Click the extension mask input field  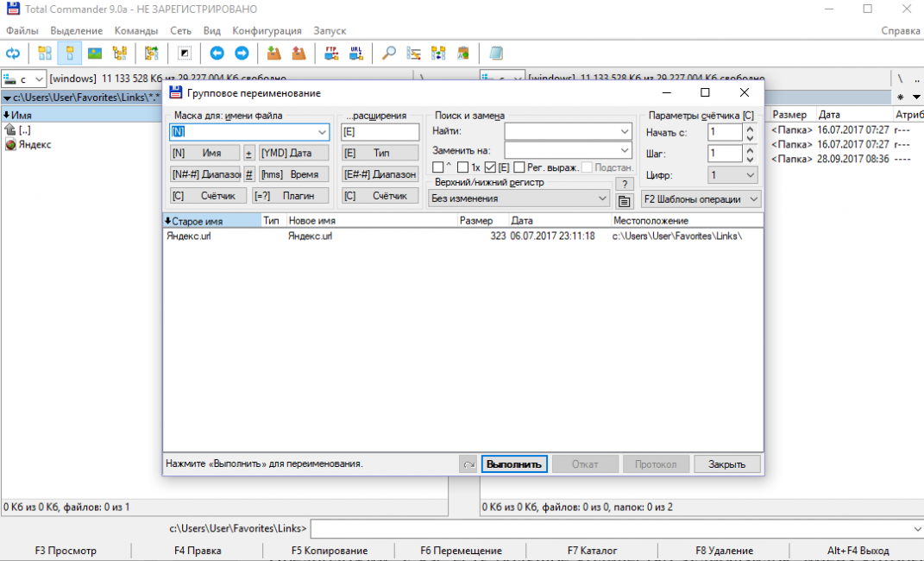tap(380, 132)
